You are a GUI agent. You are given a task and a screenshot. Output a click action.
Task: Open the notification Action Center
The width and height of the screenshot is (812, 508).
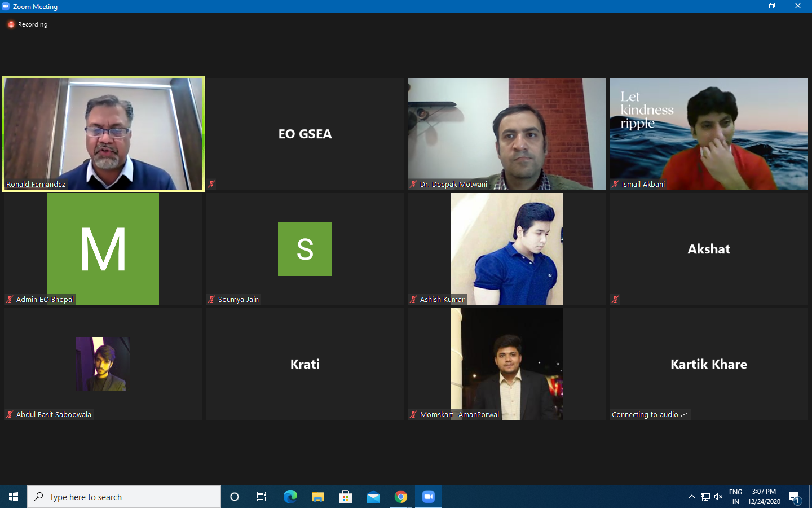coord(795,497)
